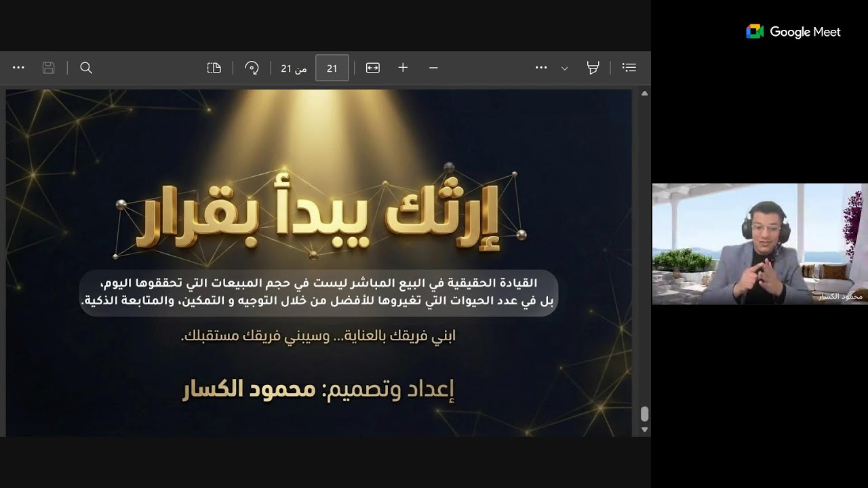Viewport: 868px width, 488px height.
Task: Zoom out with the minus icon
Action: (433, 68)
